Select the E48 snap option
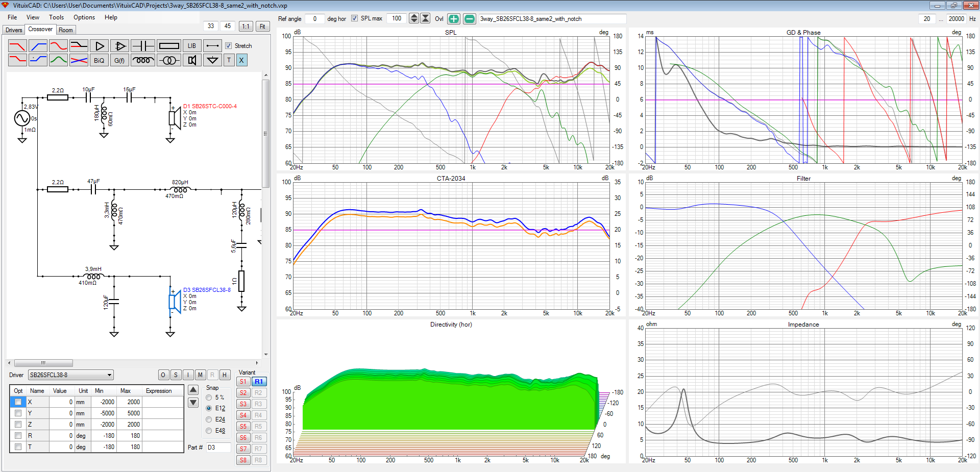 coord(209,431)
